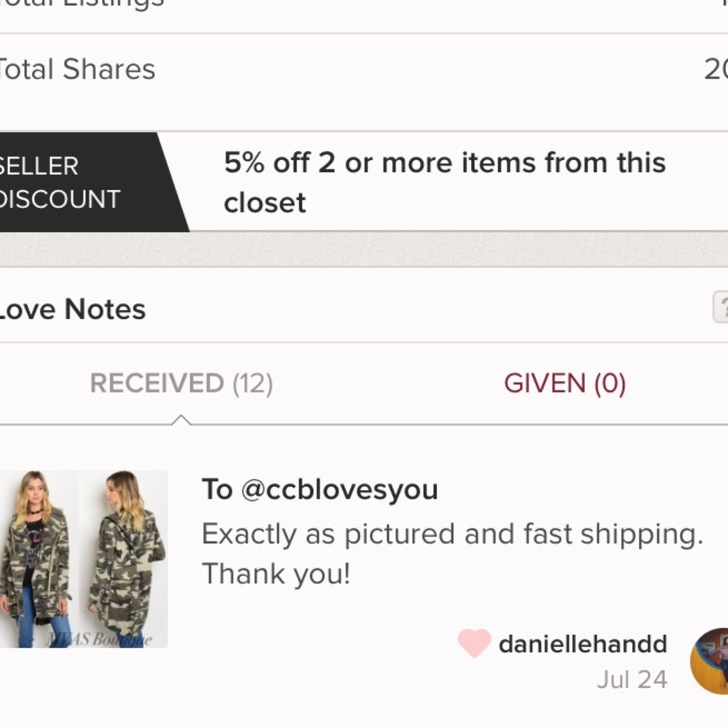This screenshot has height=728, width=728.
Task: Open daniellehandd's round profile avatar
Action: click(710, 661)
